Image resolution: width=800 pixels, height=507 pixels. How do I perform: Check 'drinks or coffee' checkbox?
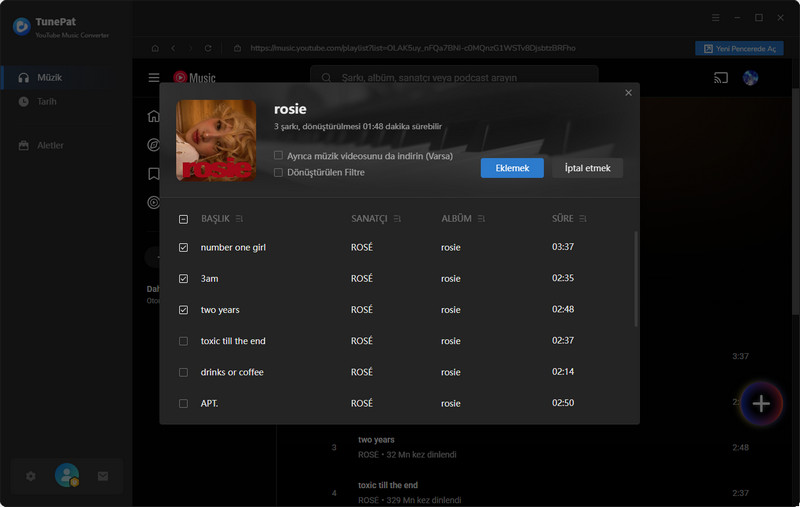pos(183,372)
